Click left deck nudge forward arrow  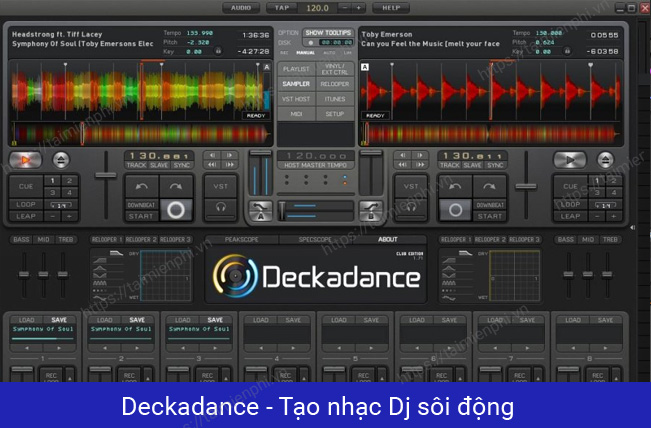176,186
